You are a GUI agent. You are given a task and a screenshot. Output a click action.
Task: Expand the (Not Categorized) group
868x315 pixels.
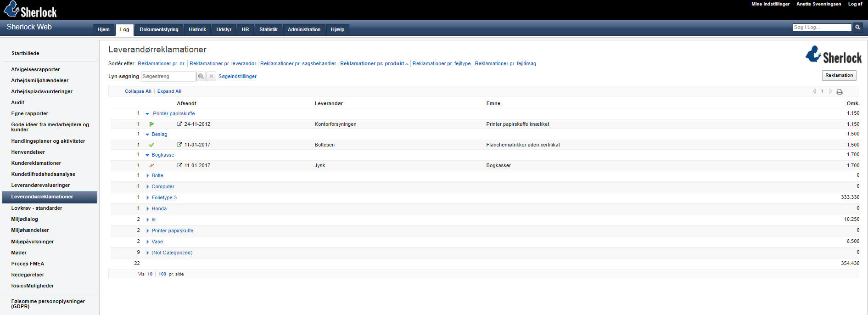point(148,253)
